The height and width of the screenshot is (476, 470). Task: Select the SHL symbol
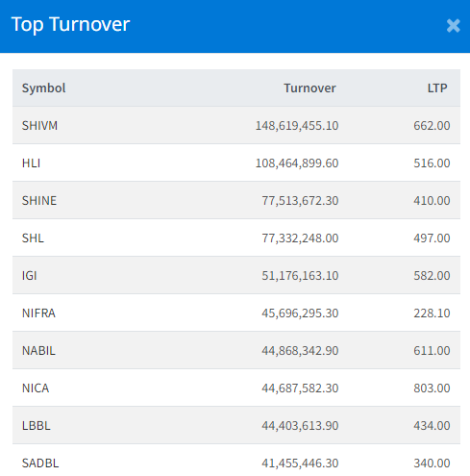click(33, 238)
